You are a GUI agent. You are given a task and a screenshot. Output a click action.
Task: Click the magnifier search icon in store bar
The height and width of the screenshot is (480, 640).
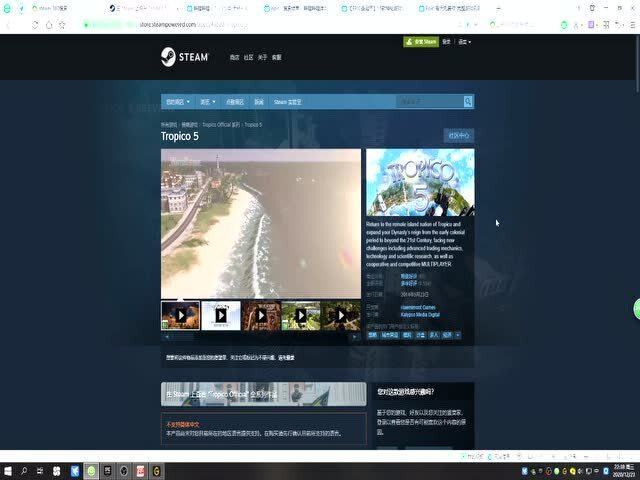pos(468,101)
